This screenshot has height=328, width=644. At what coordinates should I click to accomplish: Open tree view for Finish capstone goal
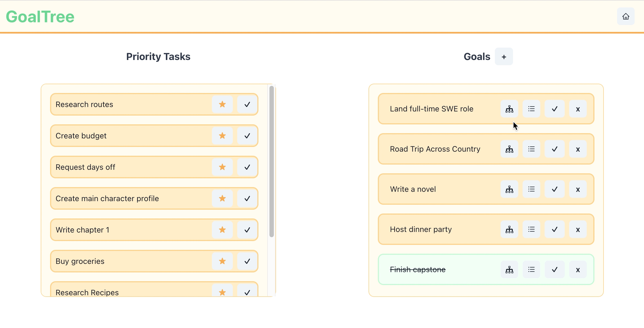[x=509, y=270]
